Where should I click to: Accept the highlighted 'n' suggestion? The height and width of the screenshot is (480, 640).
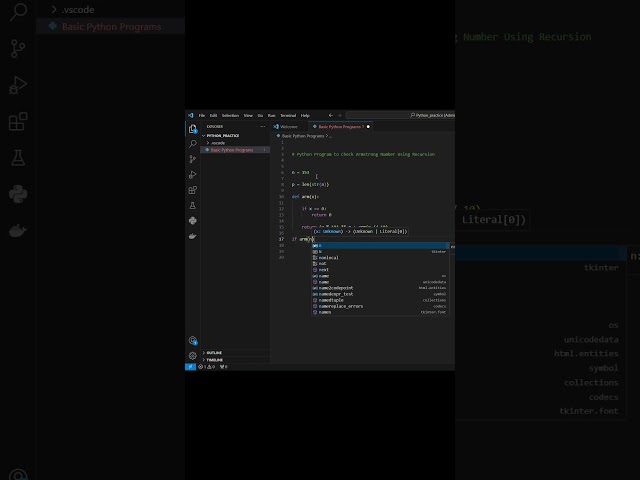pyautogui.click(x=380, y=246)
